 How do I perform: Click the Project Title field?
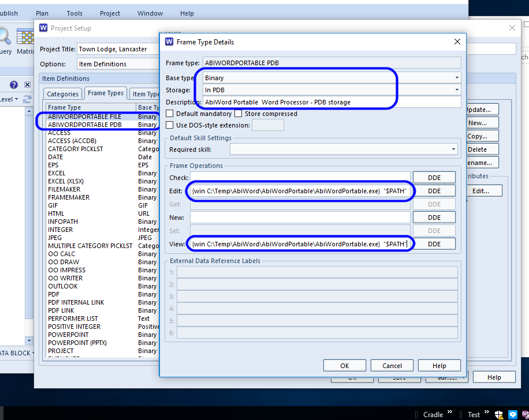coord(119,49)
